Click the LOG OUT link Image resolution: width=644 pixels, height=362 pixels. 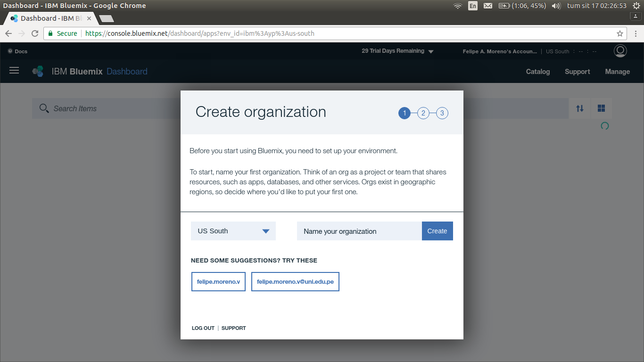pos(203,328)
